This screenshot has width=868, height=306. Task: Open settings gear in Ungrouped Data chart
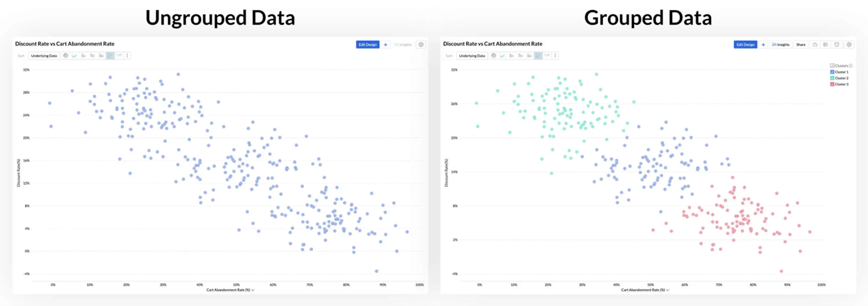[x=421, y=45]
